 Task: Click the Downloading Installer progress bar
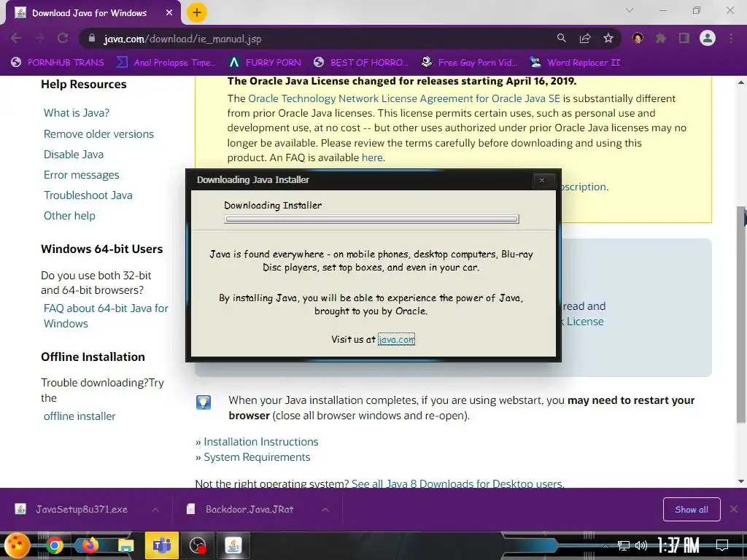pyautogui.click(x=371, y=219)
